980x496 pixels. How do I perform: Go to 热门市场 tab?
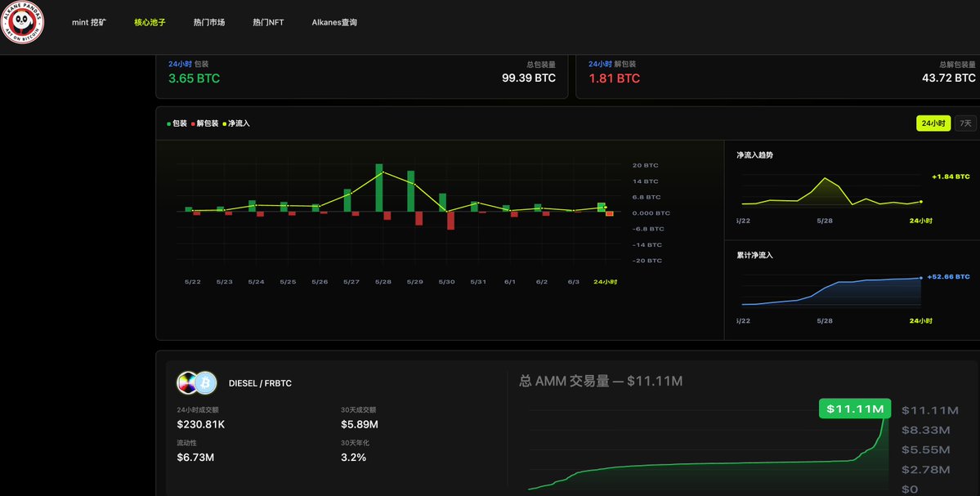tap(209, 23)
